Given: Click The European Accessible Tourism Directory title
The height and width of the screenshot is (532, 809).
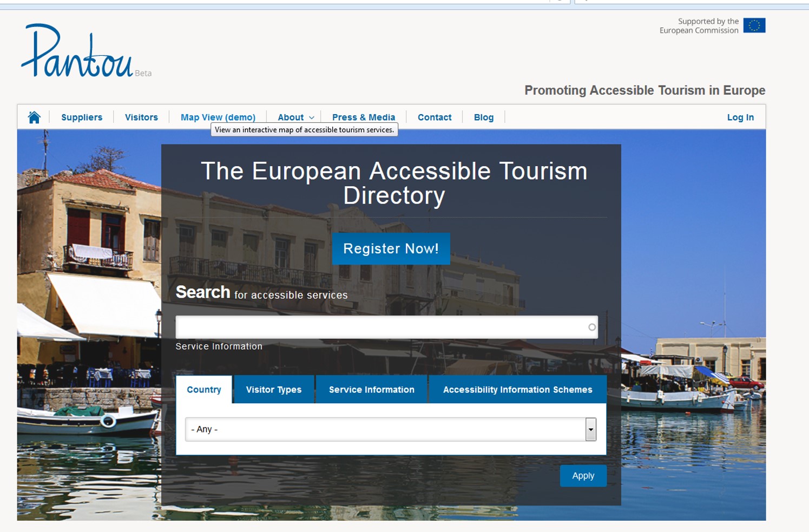Looking at the screenshot, I should (394, 183).
